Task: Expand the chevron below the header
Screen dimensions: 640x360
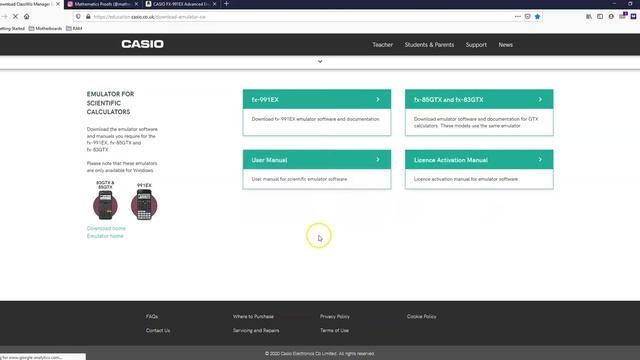Action: pyautogui.click(x=320, y=62)
